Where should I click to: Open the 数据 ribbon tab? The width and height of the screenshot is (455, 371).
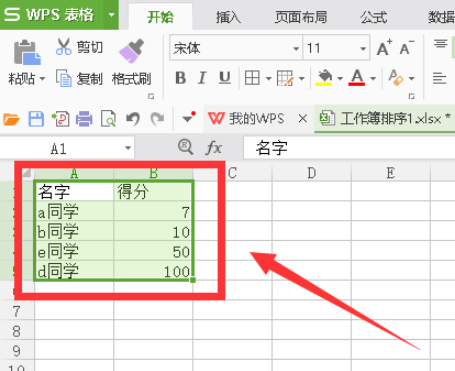[442, 17]
